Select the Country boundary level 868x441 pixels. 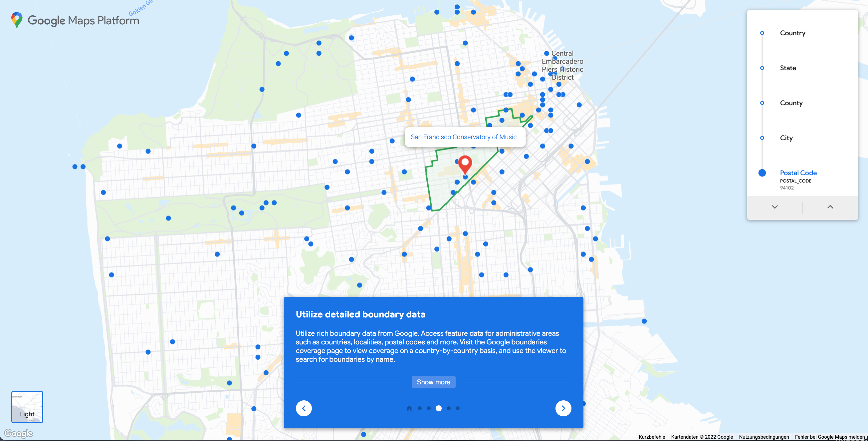pyautogui.click(x=792, y=33)
